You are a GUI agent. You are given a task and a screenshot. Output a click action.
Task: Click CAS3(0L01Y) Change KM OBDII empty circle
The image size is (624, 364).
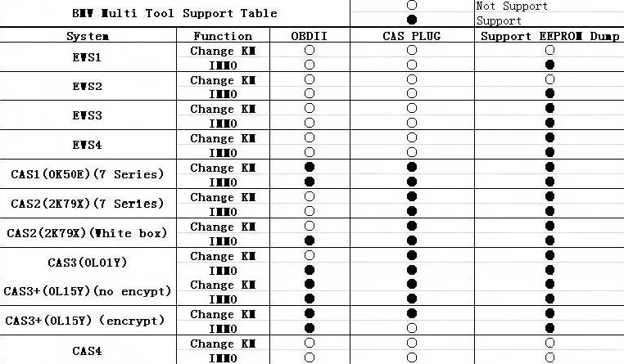(x=310, y=255)
